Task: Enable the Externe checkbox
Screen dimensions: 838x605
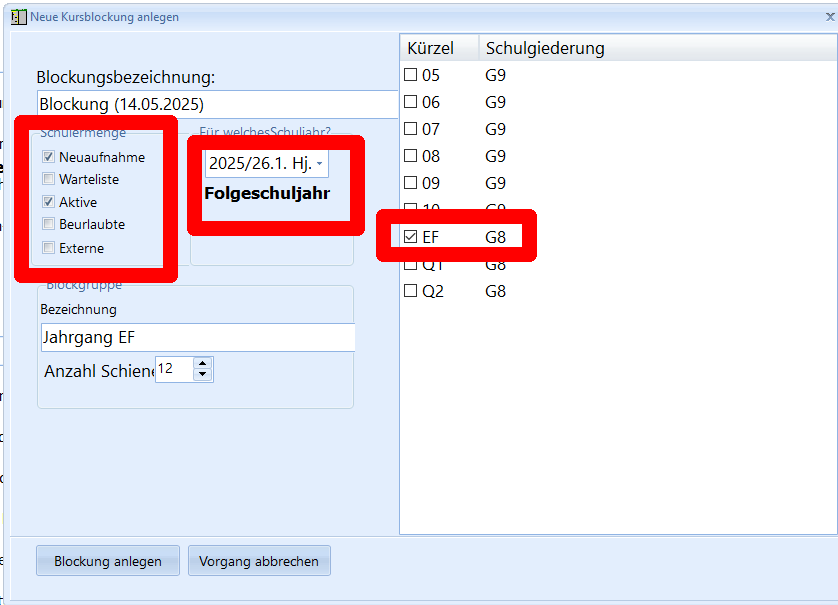Action: coord(49,247)
